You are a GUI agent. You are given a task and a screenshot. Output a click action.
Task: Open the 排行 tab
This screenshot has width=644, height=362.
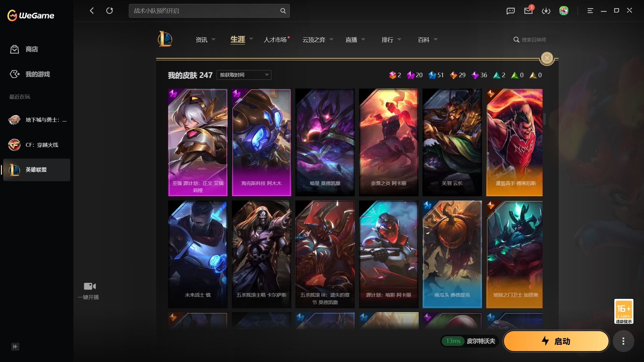387,40
